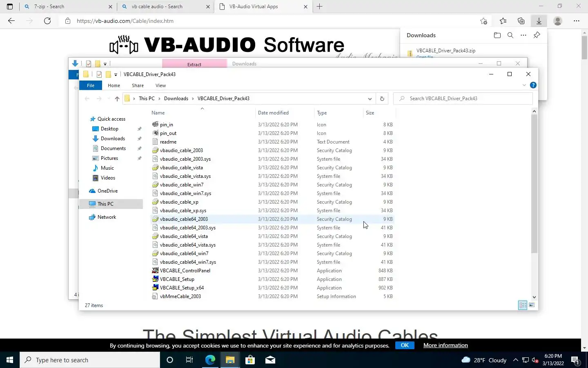
Task: Select vbaudio_cable_vista security catalog row
Action: click(x=272, y=168)
